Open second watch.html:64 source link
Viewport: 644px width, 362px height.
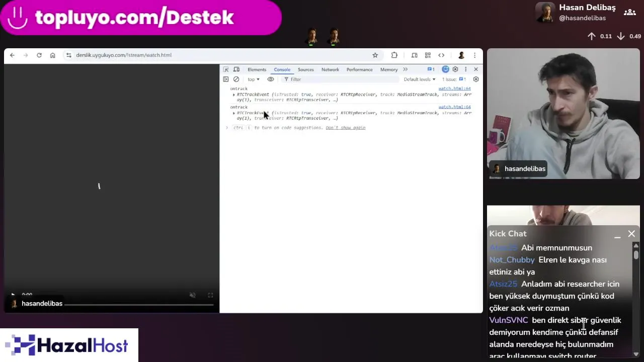click(x=454, y=107)
